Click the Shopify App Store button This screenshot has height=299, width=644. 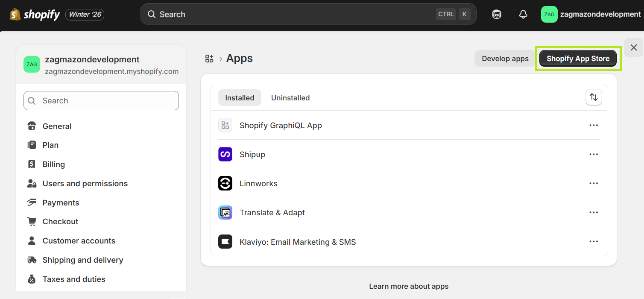[578, 58]
